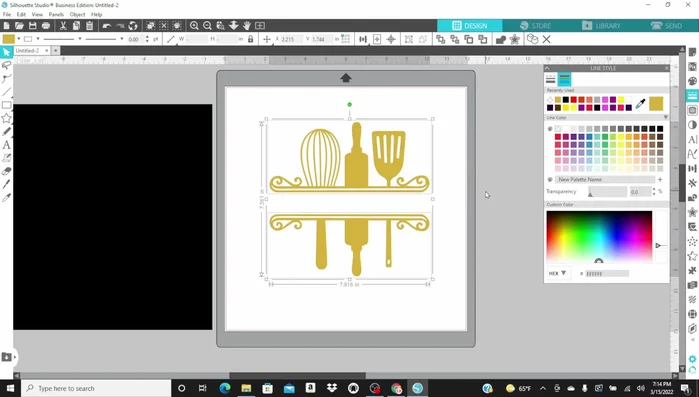
Task: Choose the Freehand pencil drawing tool
Action: coord(6,131)
